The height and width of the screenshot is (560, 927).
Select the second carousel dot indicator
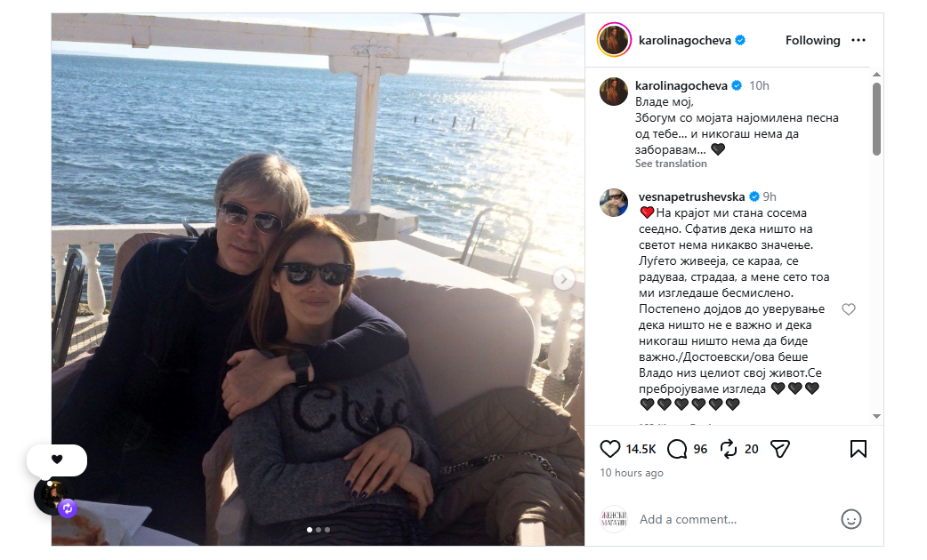318,530
